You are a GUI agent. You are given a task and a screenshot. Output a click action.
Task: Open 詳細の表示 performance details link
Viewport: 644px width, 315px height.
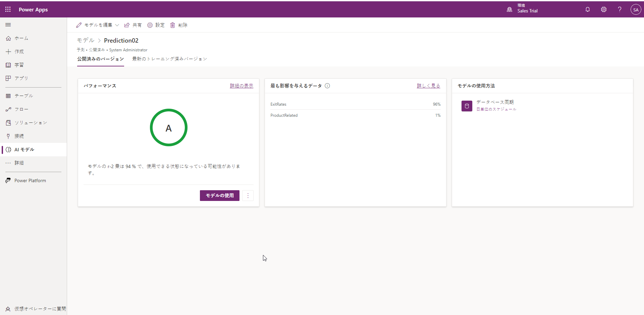pyautogui.click(x=241, y=86)
